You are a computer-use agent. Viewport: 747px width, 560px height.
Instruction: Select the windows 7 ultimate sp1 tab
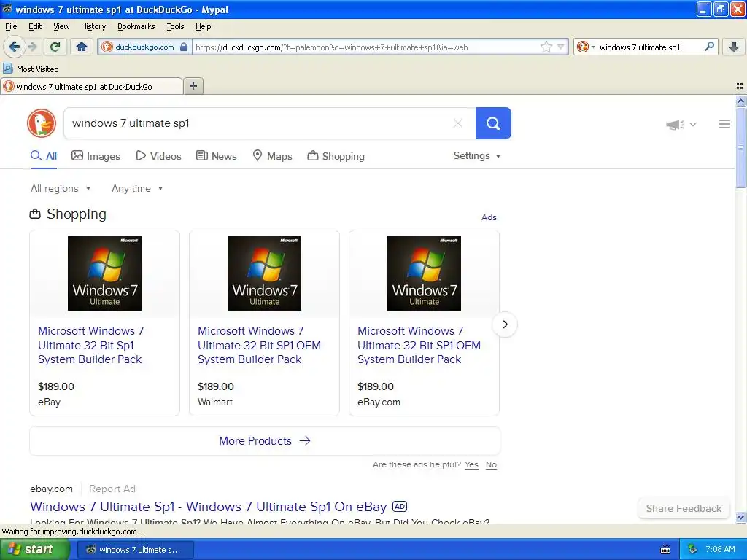tap(91, 86)
